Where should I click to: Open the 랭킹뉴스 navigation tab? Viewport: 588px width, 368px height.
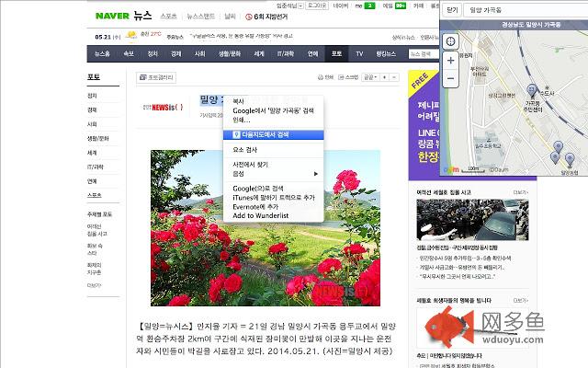click(x=386, y=53)
